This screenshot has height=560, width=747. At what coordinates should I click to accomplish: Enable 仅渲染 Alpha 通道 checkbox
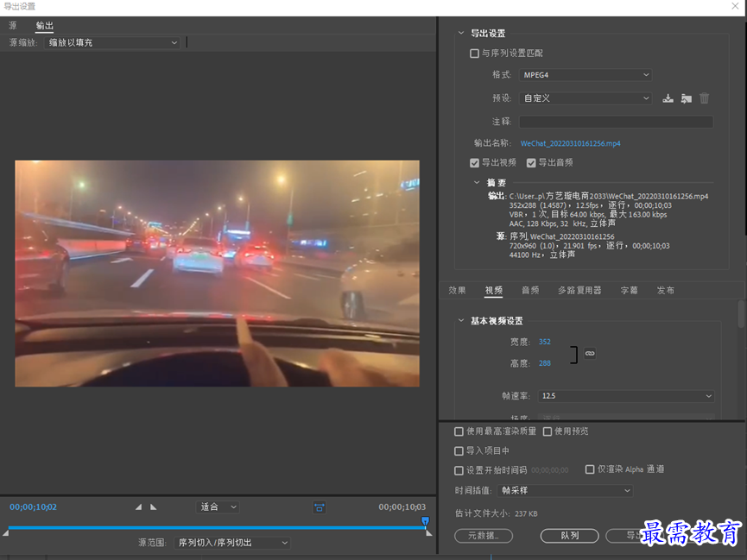pyautogui.click(x=590, y=469)
